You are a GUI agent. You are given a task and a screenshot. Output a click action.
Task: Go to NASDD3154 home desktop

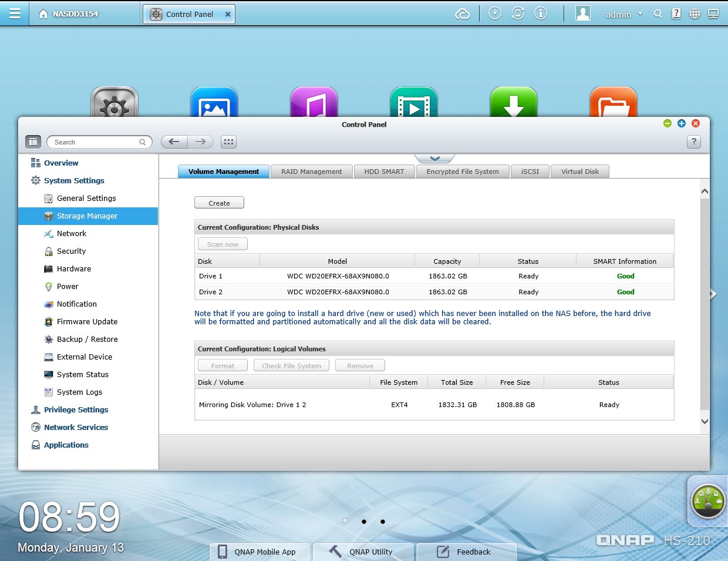coord(68,14)
